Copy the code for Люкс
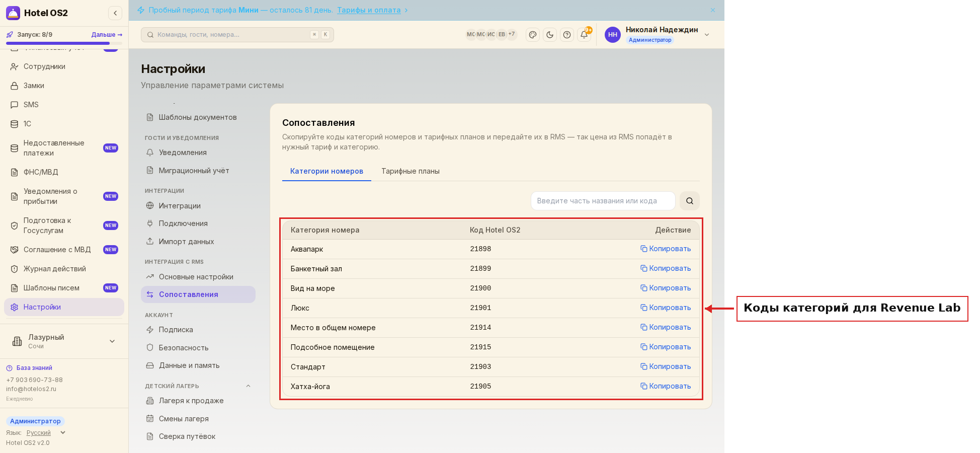Viewport: 980px width, 453px height. (x=666, y=308)
